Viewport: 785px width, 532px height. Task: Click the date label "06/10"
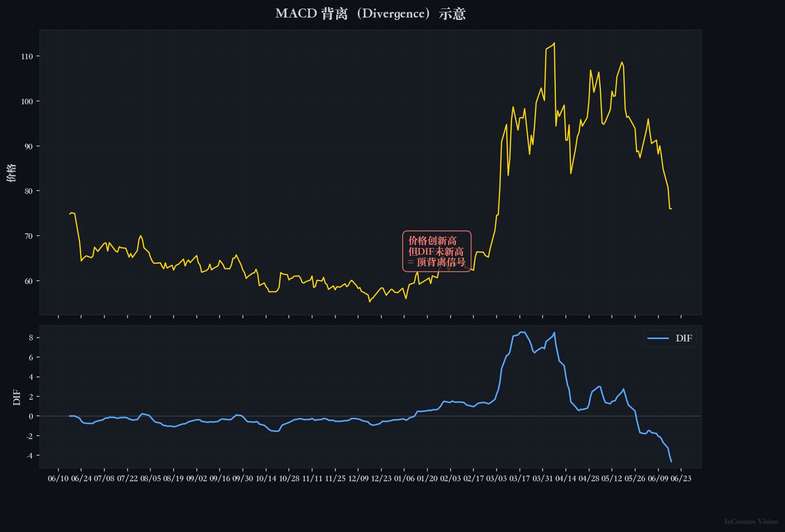[58, 478]
